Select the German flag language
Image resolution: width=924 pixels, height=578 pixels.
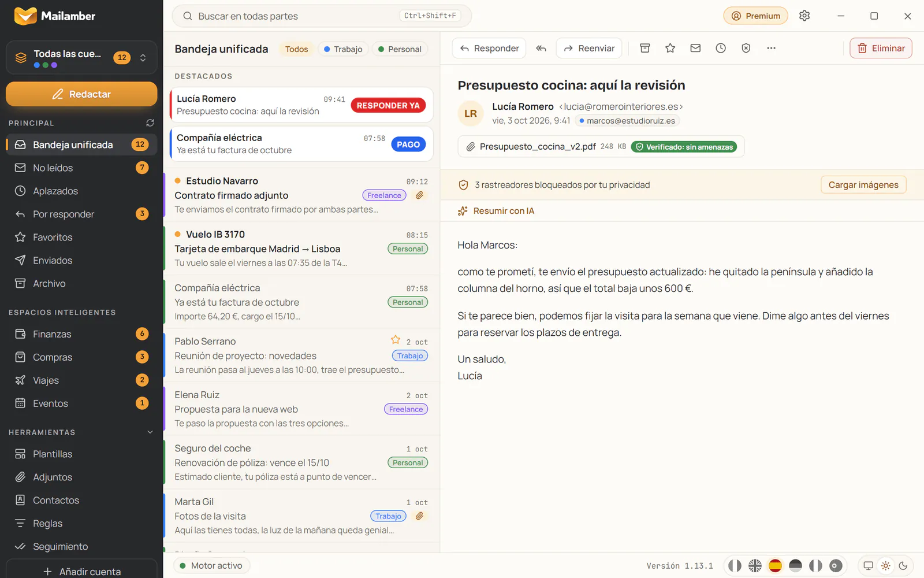tap(795, 566)
